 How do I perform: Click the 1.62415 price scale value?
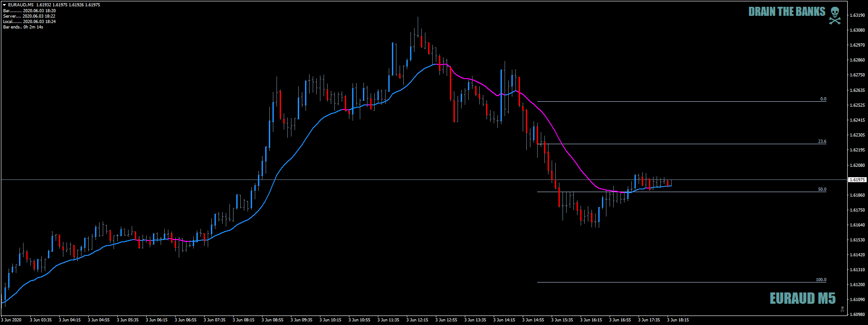pyautogui.click(x=858, y=120)
